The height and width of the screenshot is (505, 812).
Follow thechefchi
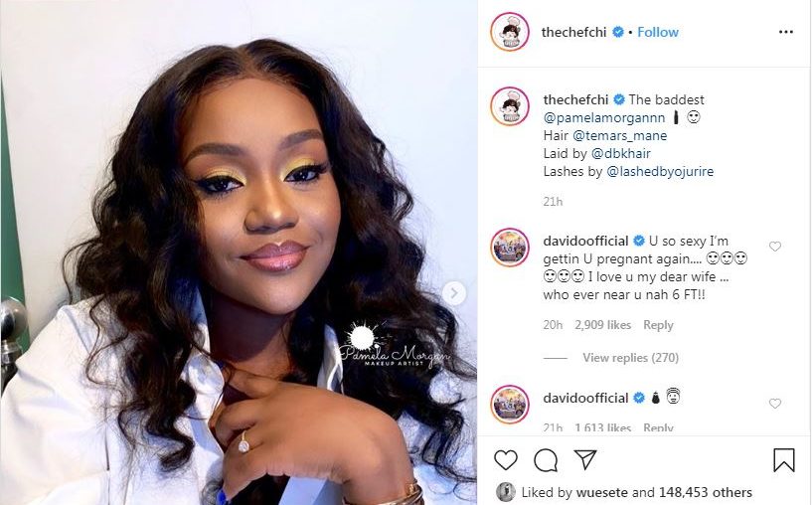tap(658, 32)
